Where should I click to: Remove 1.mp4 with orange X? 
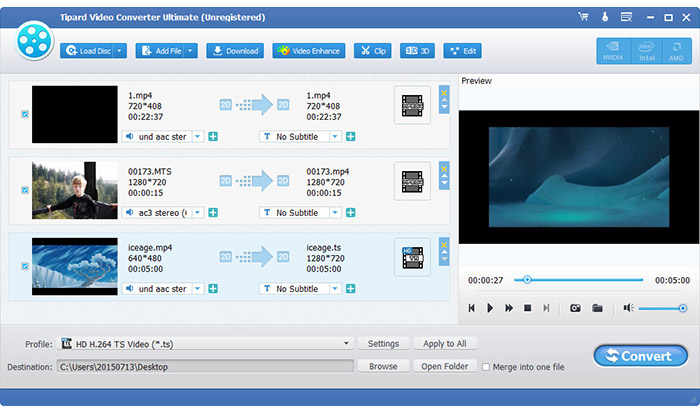444,93
